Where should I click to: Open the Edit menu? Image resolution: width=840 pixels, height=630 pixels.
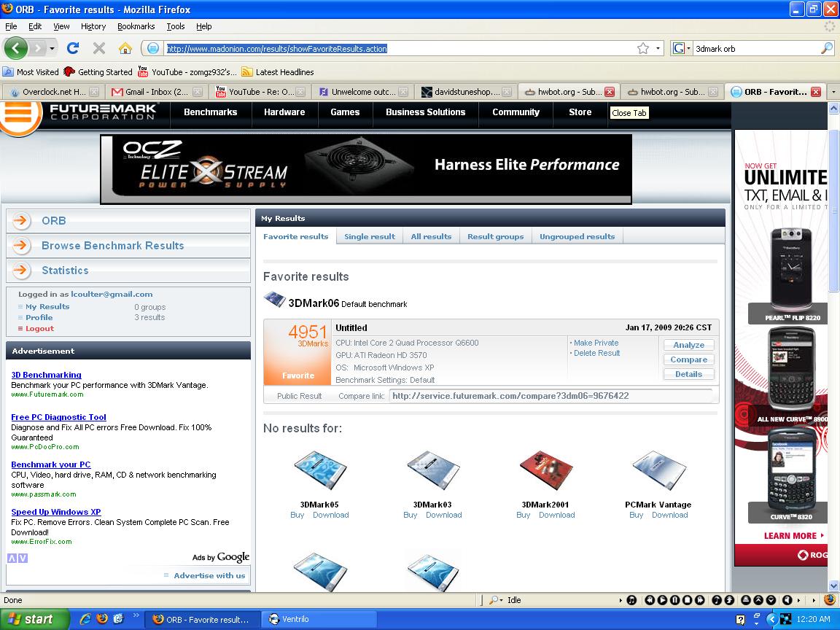point(35,26)
